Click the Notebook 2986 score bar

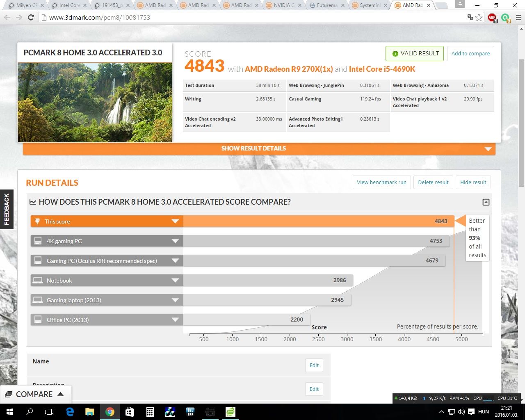tap(268, 281)
